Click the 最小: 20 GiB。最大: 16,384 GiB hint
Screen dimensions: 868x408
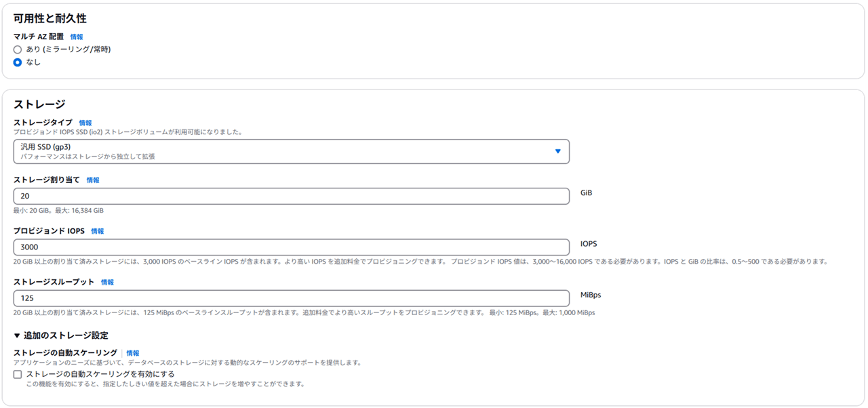[58, 211]
